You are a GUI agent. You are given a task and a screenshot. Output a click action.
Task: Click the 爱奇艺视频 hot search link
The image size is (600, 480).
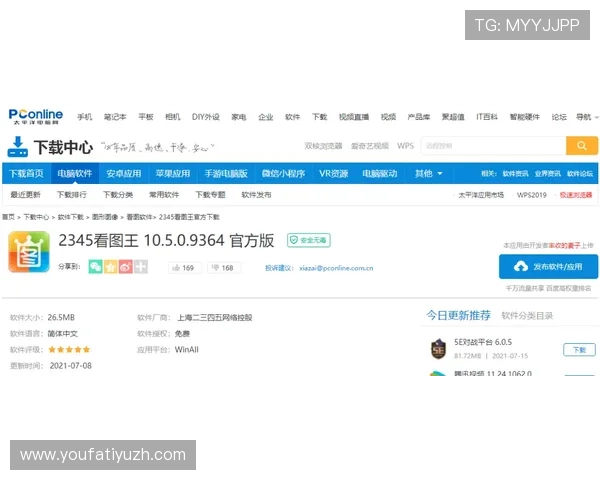(370, 146)
